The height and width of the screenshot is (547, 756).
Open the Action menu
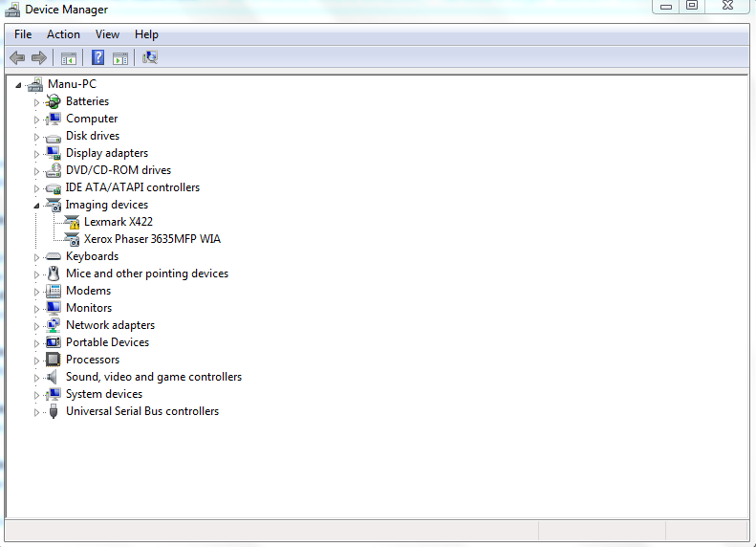(x=63, y=34)
